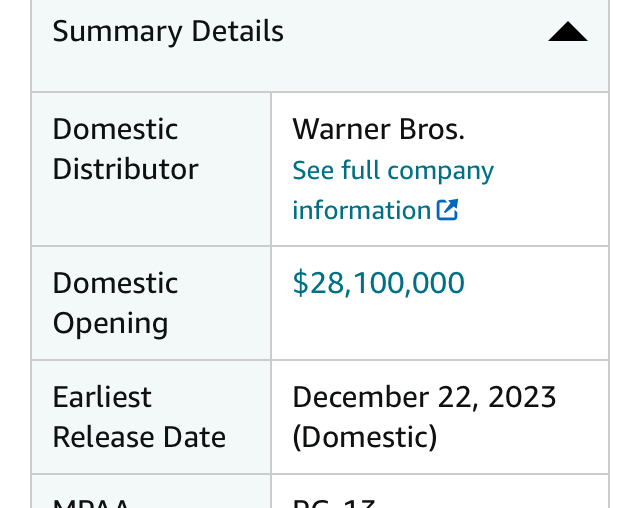This screenshot has height=508, width=640.
Task: Click the 'Release Date' label text
Action: (139, 437)
